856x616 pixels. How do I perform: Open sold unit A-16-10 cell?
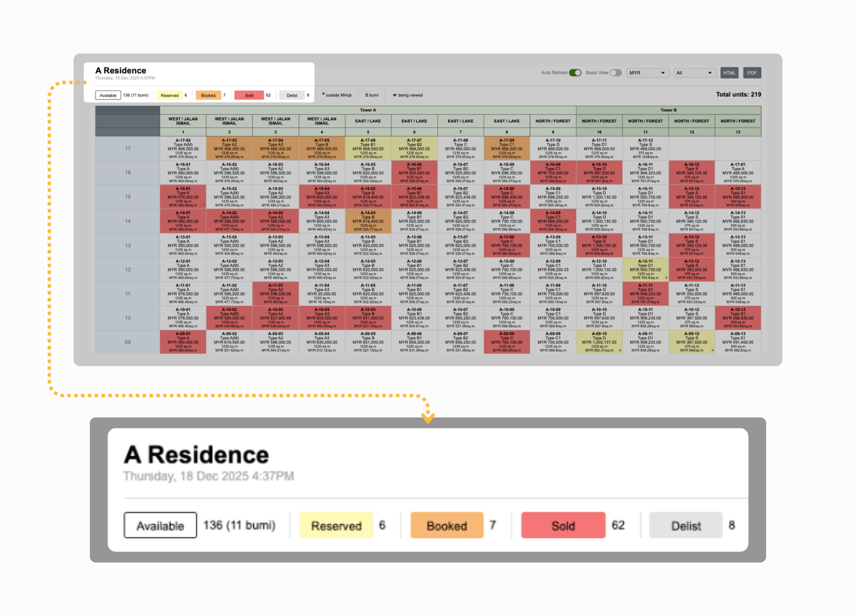(599, 172)
